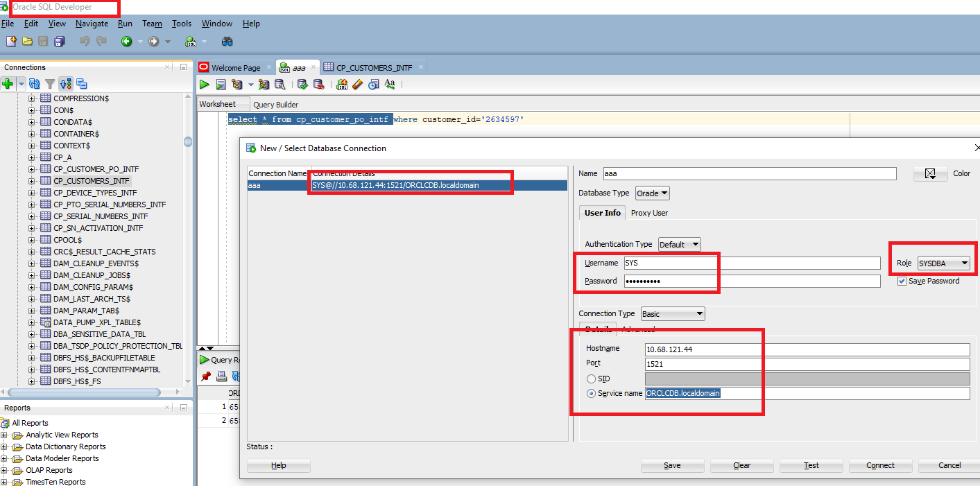
Task: Open the Connection Type dropdown
Action: [x=673, y=314]
